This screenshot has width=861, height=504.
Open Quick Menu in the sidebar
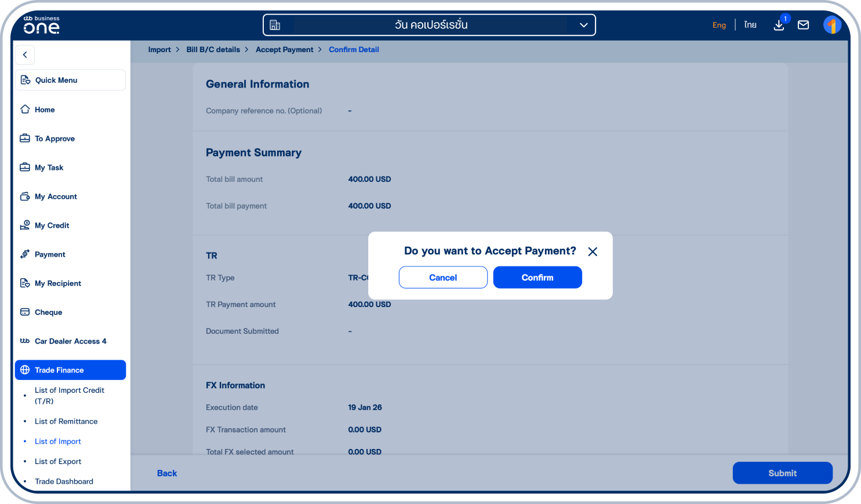click(x=70, y=80)
